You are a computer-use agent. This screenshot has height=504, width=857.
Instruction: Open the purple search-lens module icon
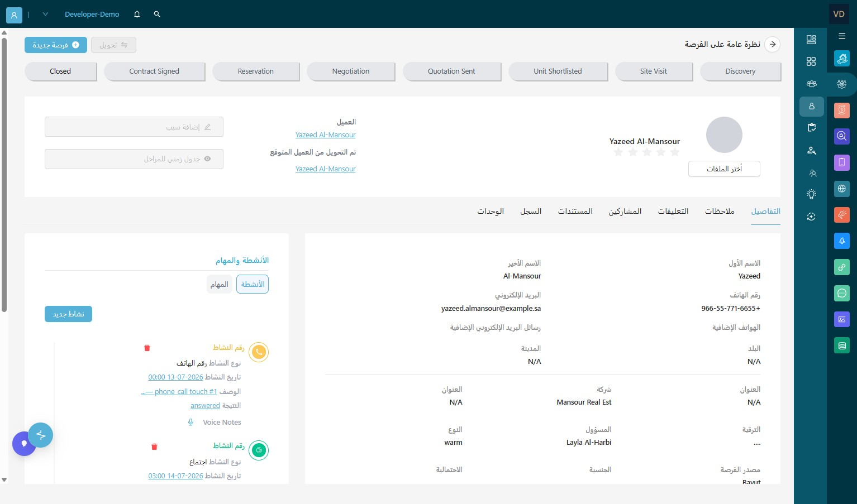842,136
